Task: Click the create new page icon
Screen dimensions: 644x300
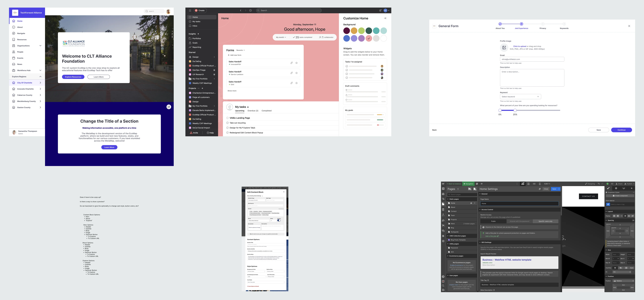Action: pos(475,189)
